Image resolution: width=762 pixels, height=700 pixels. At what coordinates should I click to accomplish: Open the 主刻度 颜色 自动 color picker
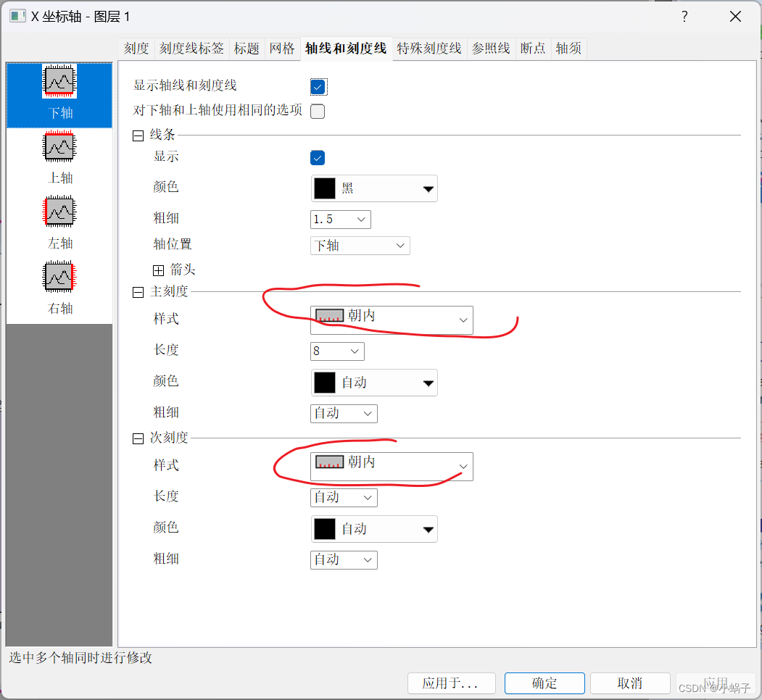pos(374,383)
